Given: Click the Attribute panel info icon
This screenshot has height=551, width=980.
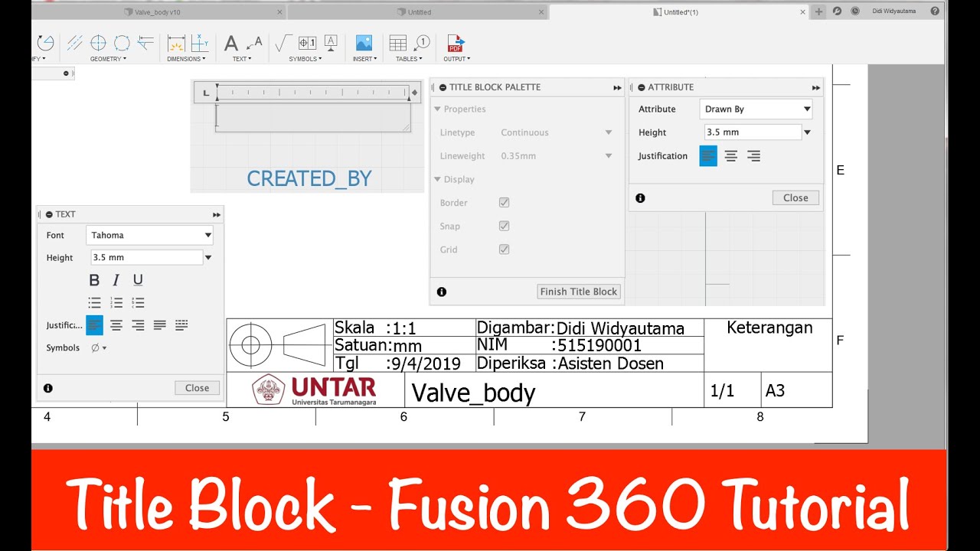Looking at the screenshot, I should [640, 197].
